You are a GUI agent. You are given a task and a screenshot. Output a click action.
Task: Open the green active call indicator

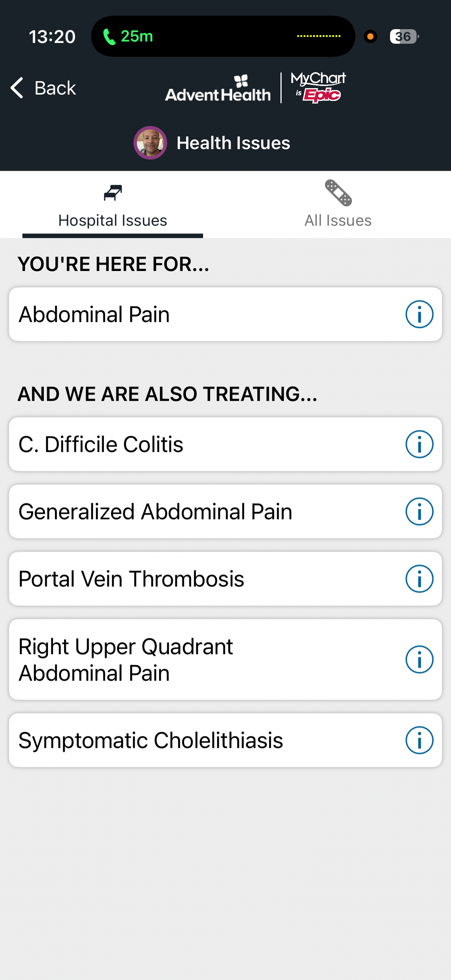(128, 37)
